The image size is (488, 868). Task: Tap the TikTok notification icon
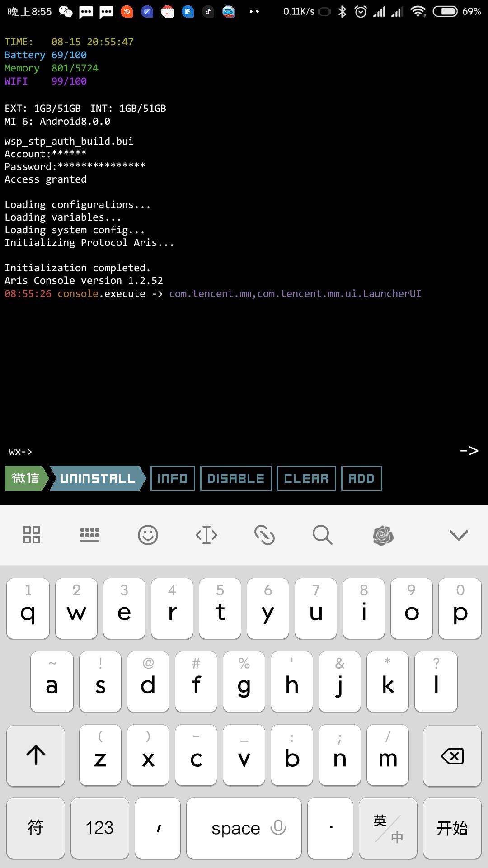click(x=208, y=12)
